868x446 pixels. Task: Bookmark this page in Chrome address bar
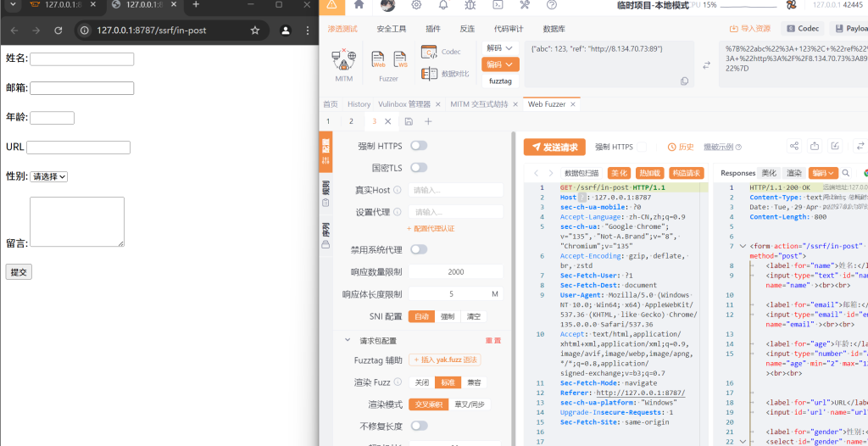tap(255, 31)
